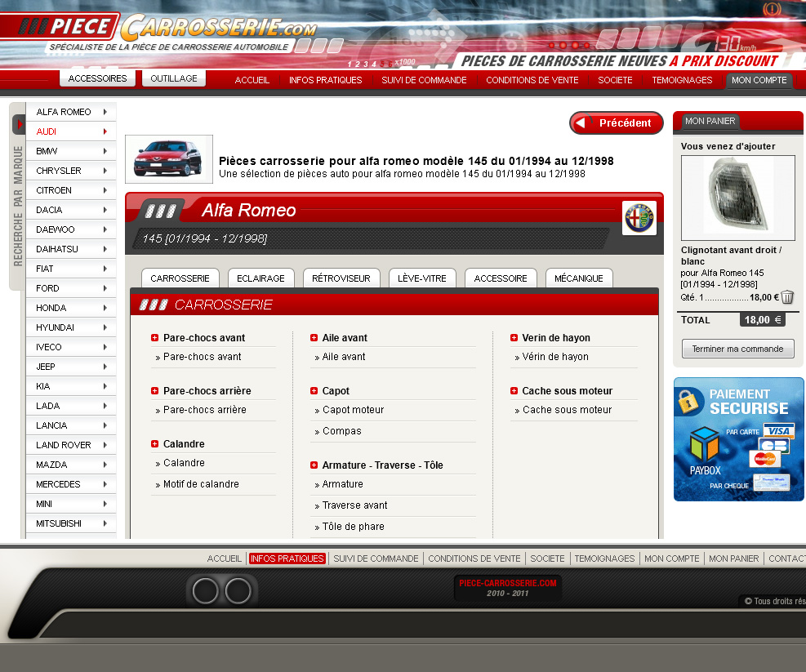This screenshot has height=672, width=806.
Task: Click the Alfa Romeo brand logo
Action: (x=639, y=218)
